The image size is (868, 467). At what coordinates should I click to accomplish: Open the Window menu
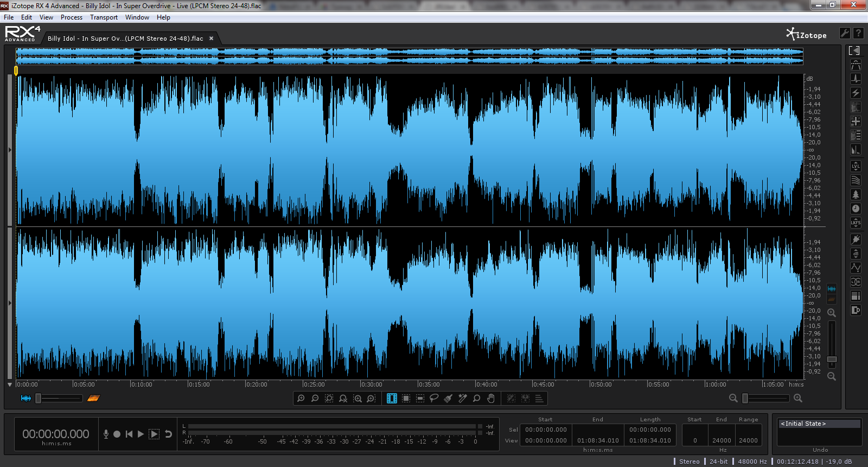pyautogui.click(x=137, y=17)
